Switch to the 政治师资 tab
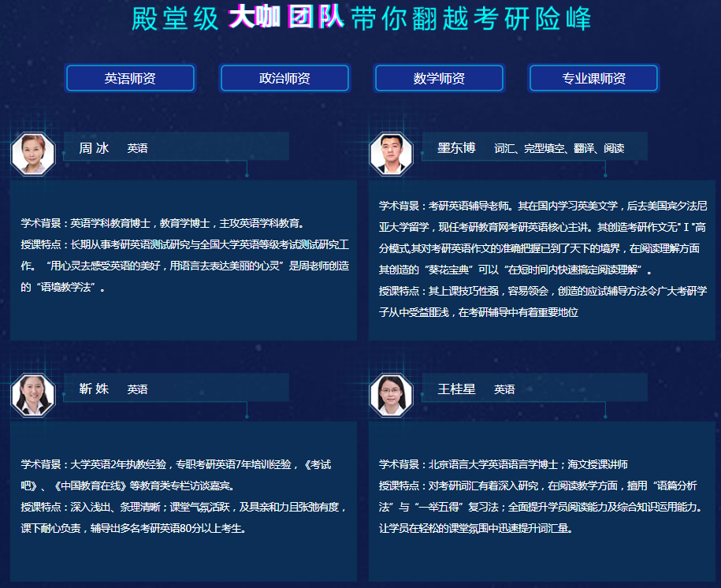The image size is (721, 588). click(284, 78)
